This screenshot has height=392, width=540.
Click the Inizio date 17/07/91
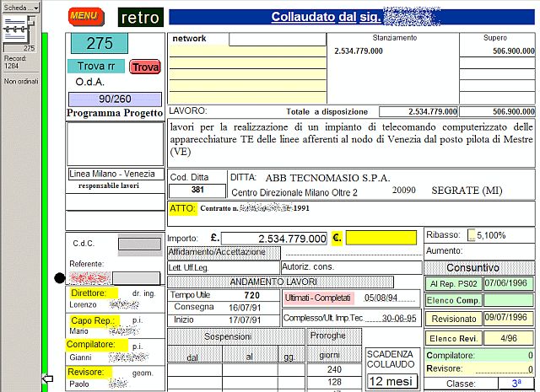(x=245, y=320)
